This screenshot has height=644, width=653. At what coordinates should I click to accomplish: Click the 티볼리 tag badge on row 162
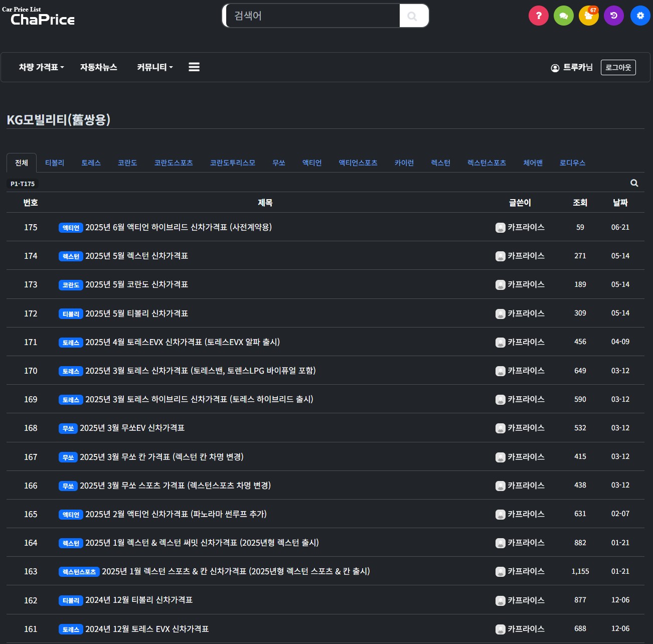click(71, 600)
